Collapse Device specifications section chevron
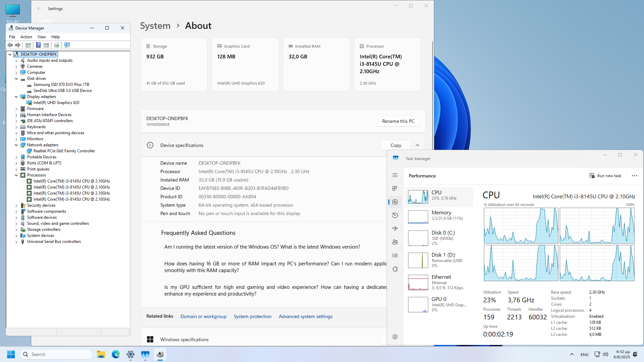This screenshot has height=362, width=644. click(417, 145)
